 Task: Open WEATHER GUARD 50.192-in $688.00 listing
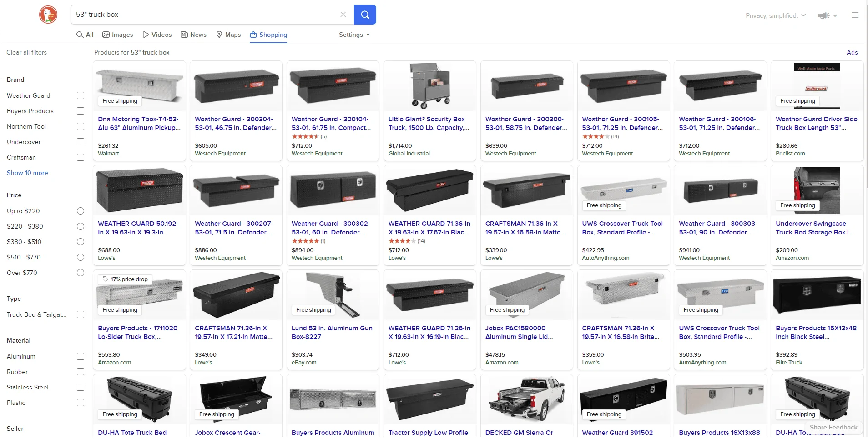pos(138,228)
